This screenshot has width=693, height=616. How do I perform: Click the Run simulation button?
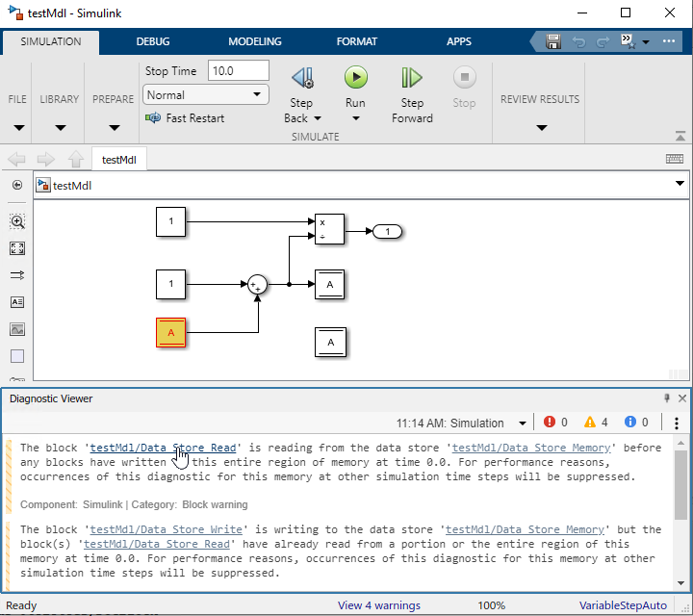click(x=355, y=79)
